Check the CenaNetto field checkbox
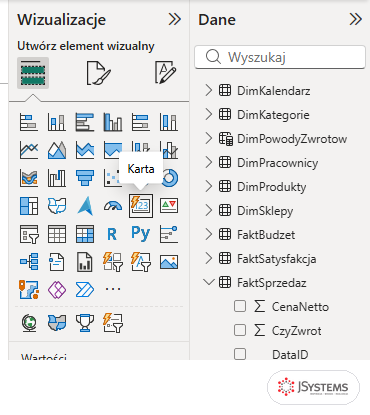The width and height of the screenshot is (370, 415). pyautogui.click(x=240, y=306)
